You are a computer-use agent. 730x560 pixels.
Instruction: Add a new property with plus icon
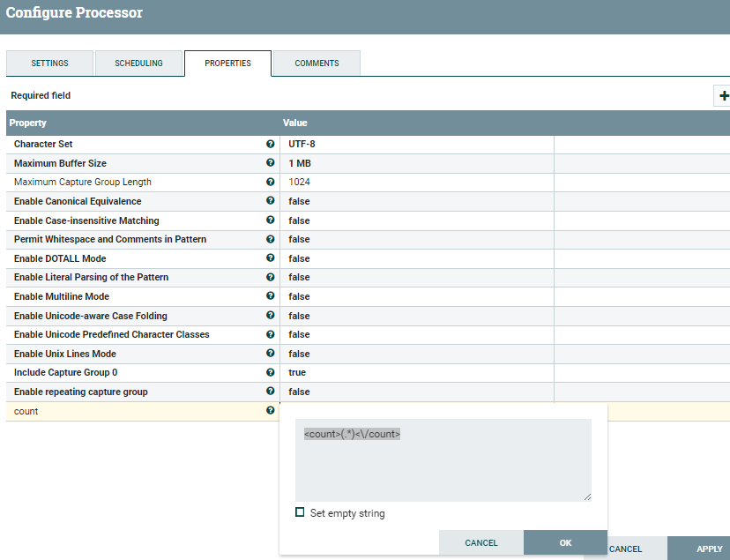(x=723, y=96)
